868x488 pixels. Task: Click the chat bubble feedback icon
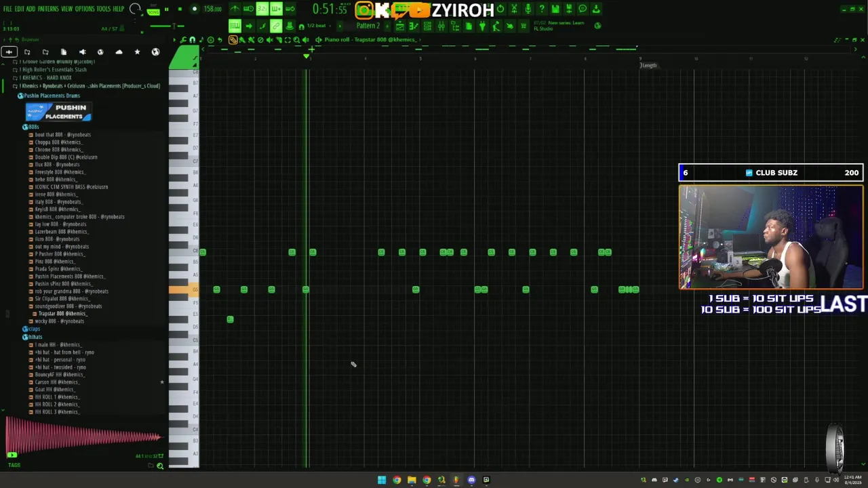click(583, 9)
